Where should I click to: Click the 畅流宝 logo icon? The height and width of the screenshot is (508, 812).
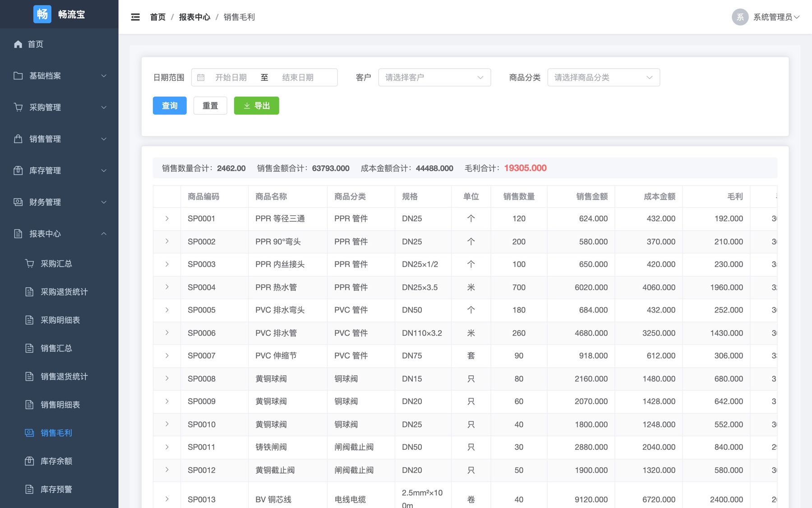[42, 14]
